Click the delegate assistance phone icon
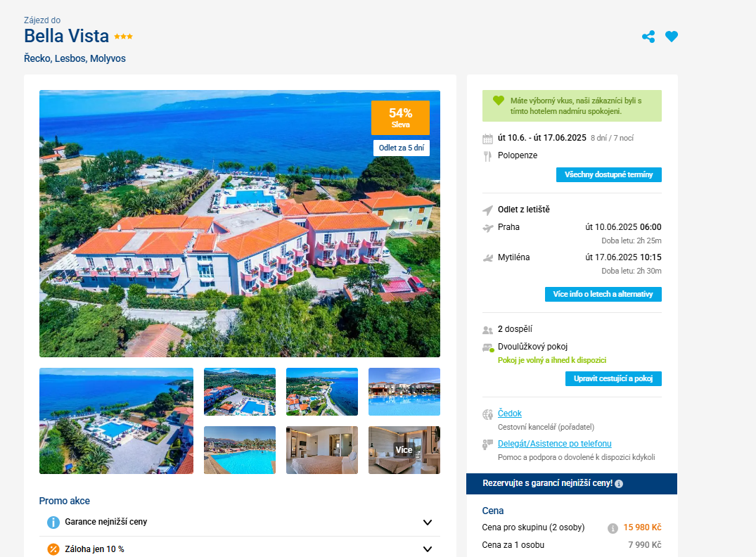This screenshot has height=557, width=756. (x=487, y=444)
